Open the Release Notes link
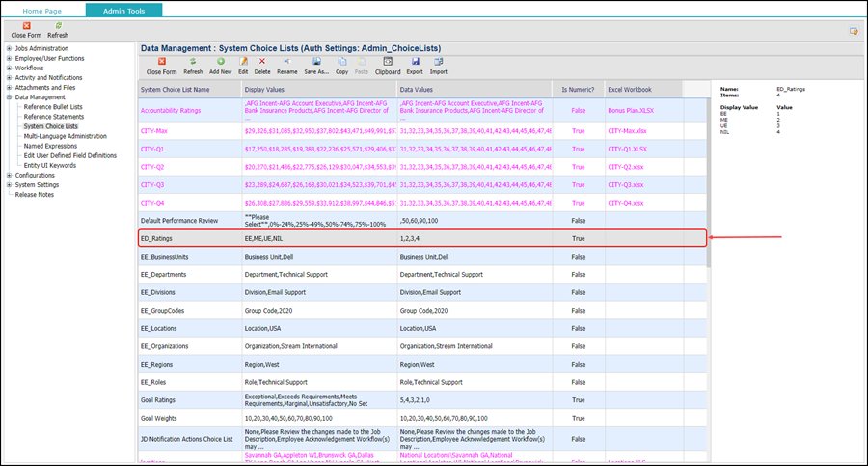Viewport: 868px width, 466px height. click(x=35, y=195)
